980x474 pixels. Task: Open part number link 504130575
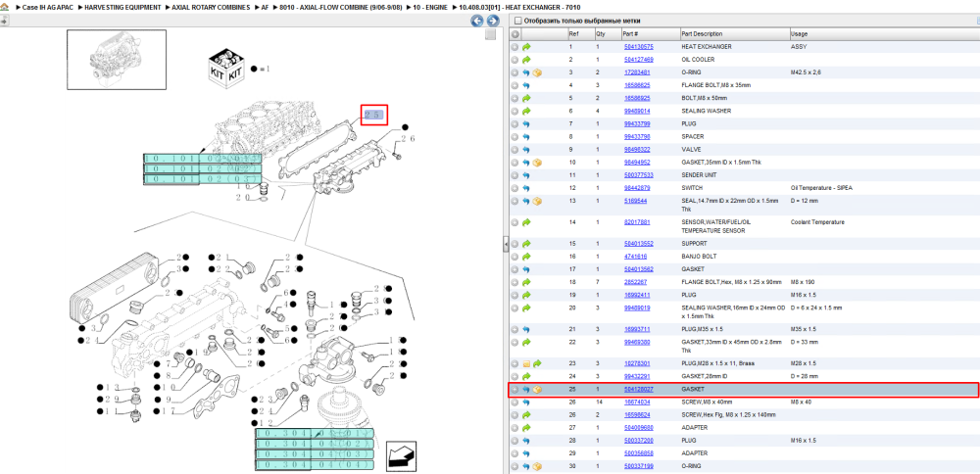639,47
